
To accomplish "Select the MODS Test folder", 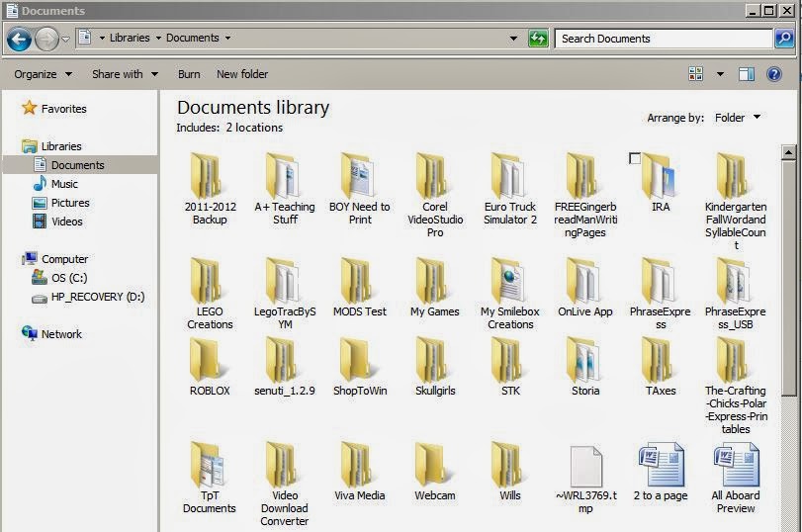I will point(360,288).
